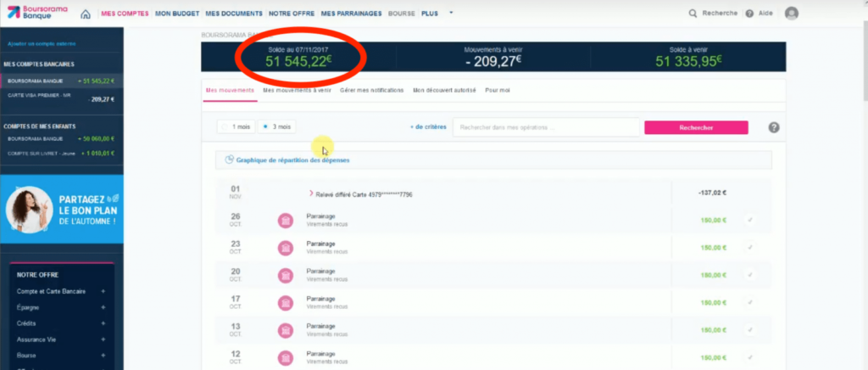Click the bank icon for 20 Oct Parrainage
This screenshot has width=868, height=370.
(285, 275)
